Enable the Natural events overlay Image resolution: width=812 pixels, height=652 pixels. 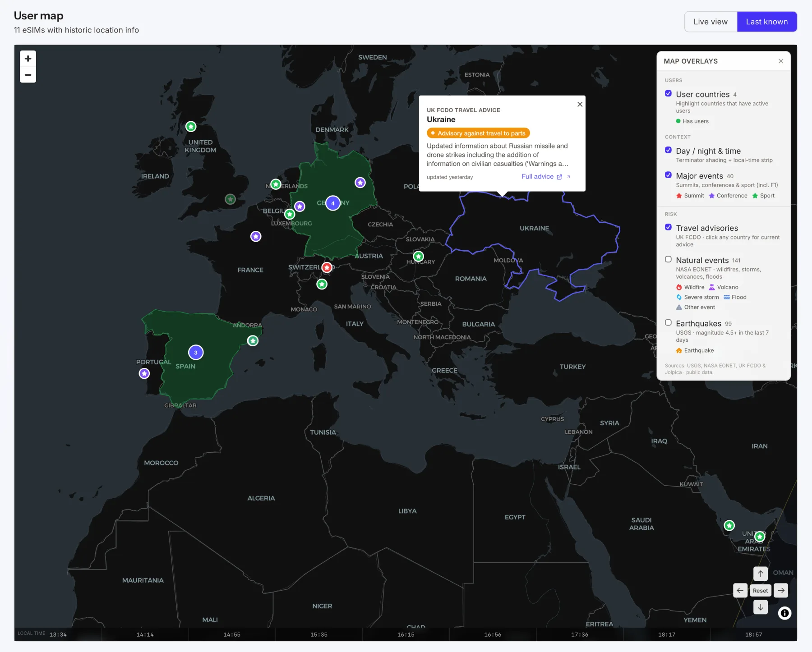[x=668, y=259]
